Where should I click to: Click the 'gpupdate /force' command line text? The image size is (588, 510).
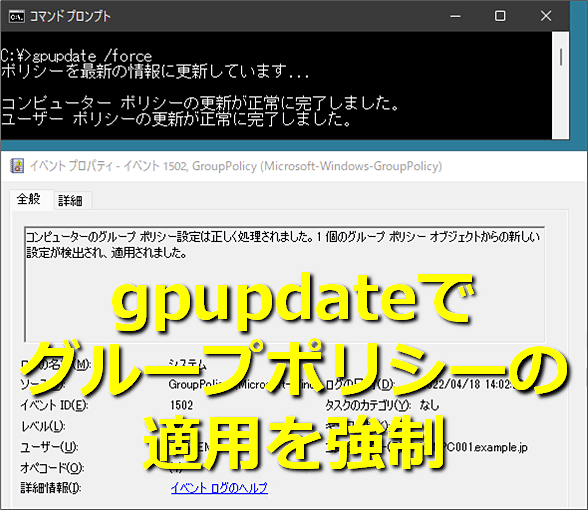click(x=92, y=56)
